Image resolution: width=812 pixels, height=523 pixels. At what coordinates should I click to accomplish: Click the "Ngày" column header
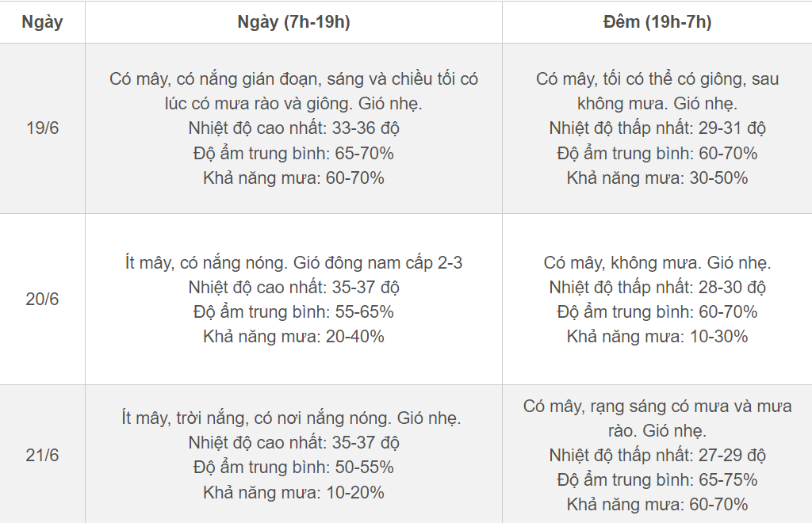(x=42, y=22)
